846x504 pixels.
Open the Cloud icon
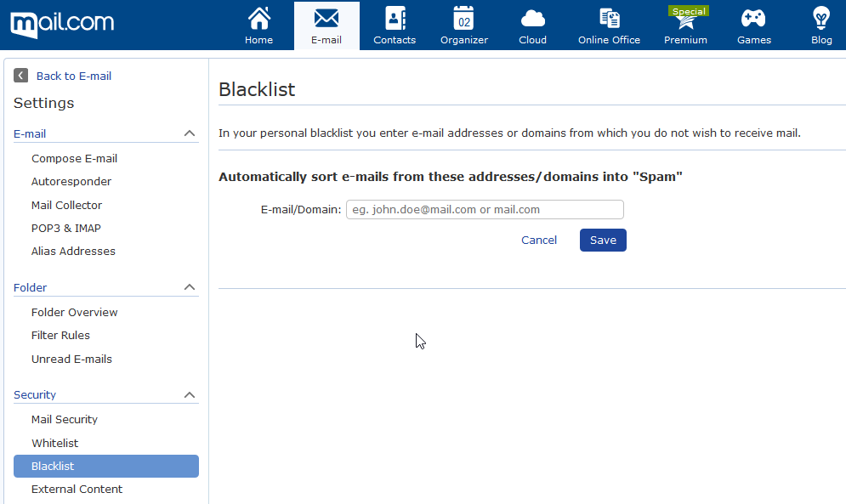coord(532,19)
